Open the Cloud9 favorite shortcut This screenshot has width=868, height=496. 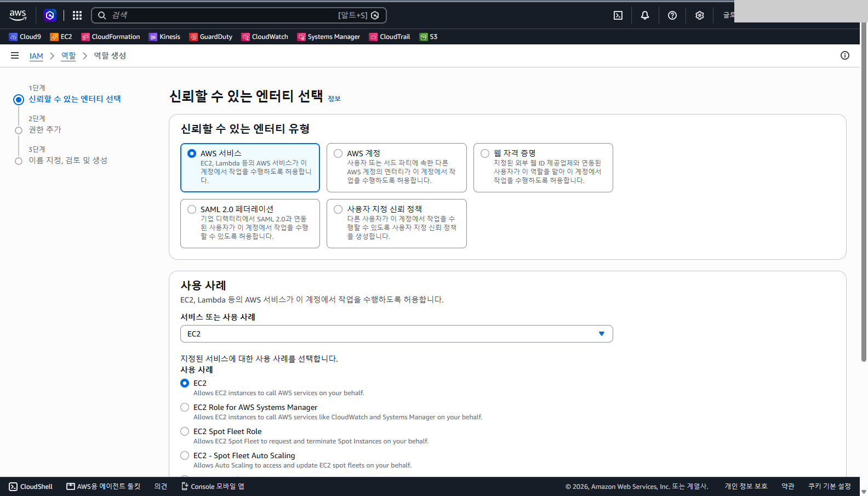(25, 37)
